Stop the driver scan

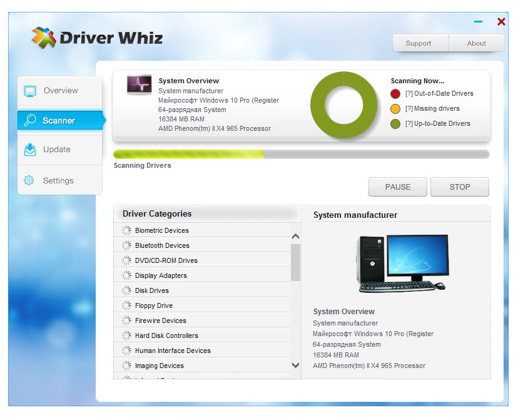[460, 187]
